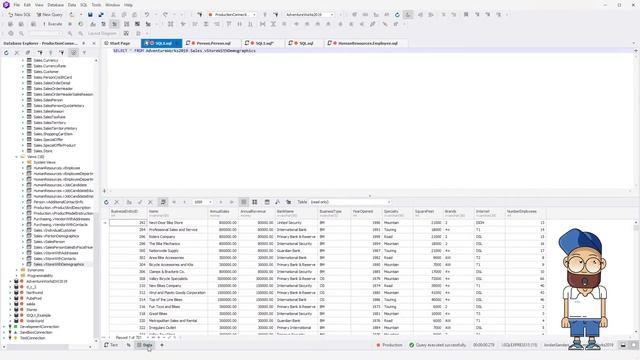
Task: Select Sales.vStoreWithContacts view in tree
Action: pos(55,259)
